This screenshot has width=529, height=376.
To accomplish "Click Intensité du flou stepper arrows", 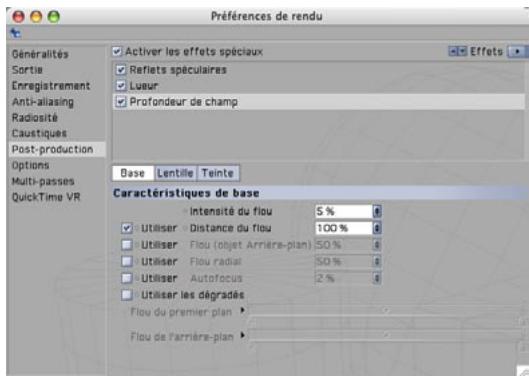I will [x=377, y=212].
